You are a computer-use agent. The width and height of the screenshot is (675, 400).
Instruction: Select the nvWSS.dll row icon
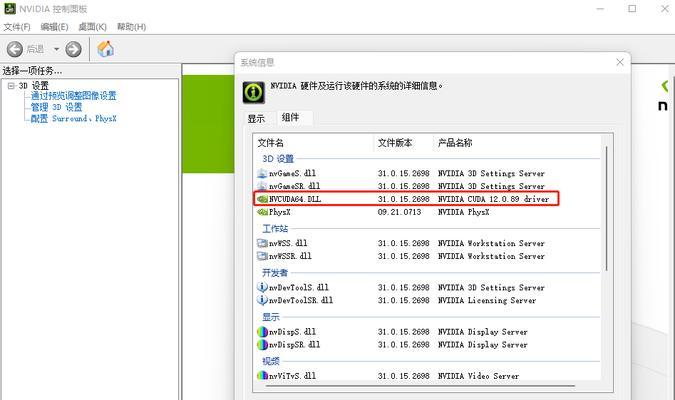[262, 243]
